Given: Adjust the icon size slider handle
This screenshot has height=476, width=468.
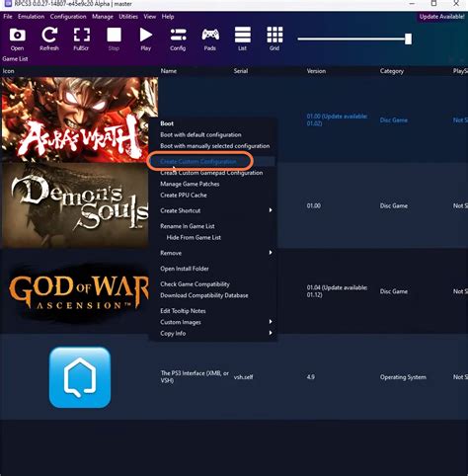Looking at the screenshot, I should pos(408,39).
